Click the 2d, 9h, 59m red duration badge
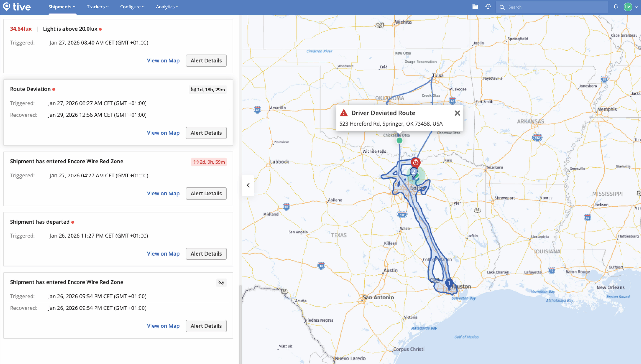Image resolution: width=641 pixels, height=364 pixels. 209,162
